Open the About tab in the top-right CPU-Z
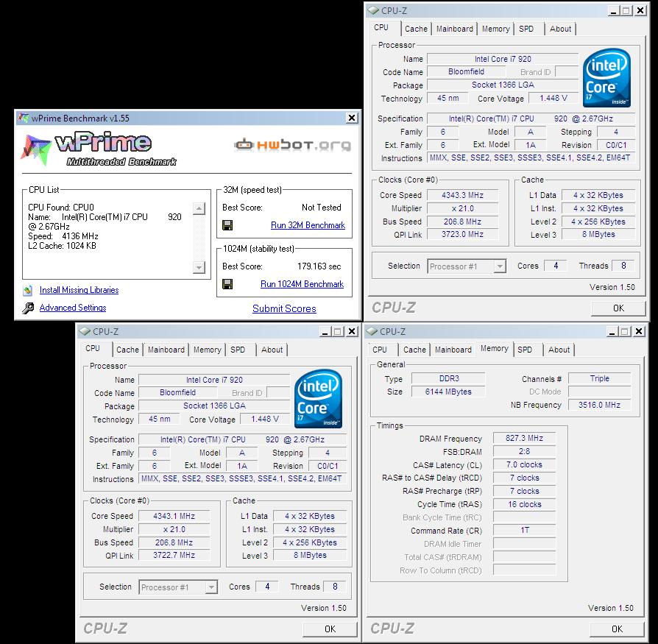 pos(560,29)
